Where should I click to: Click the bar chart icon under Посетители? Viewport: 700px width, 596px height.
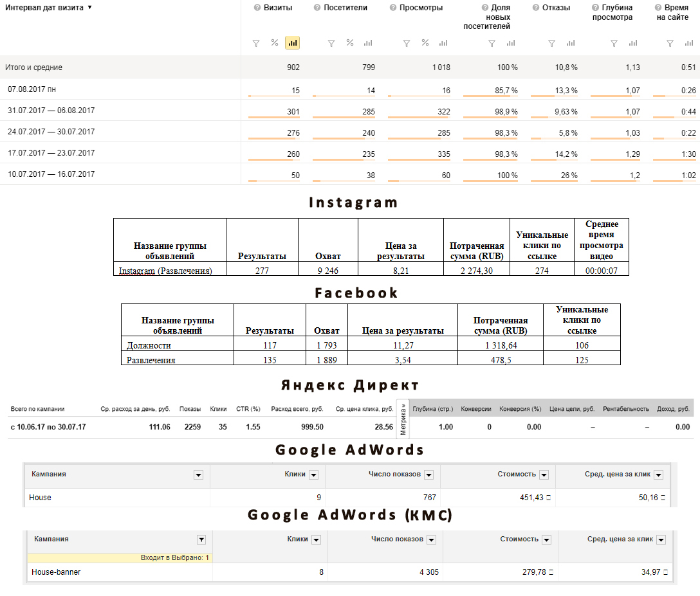[x=368, y=43]
